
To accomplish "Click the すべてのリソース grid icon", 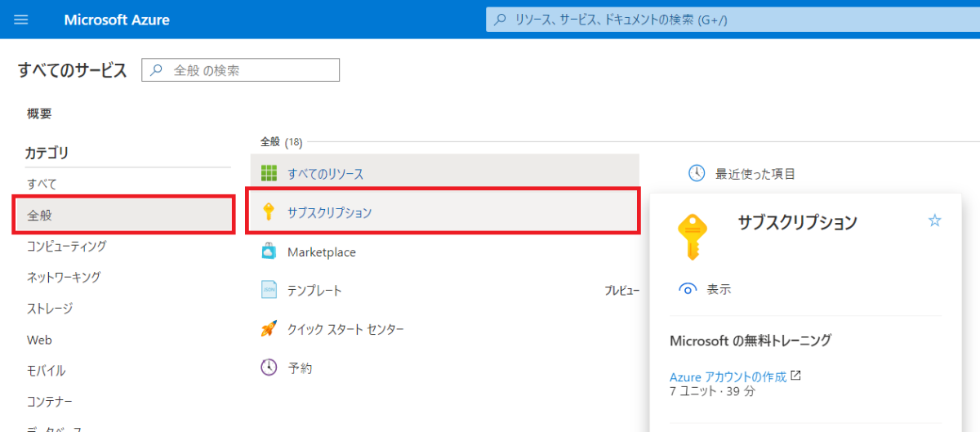I will [x=269, y=173].
